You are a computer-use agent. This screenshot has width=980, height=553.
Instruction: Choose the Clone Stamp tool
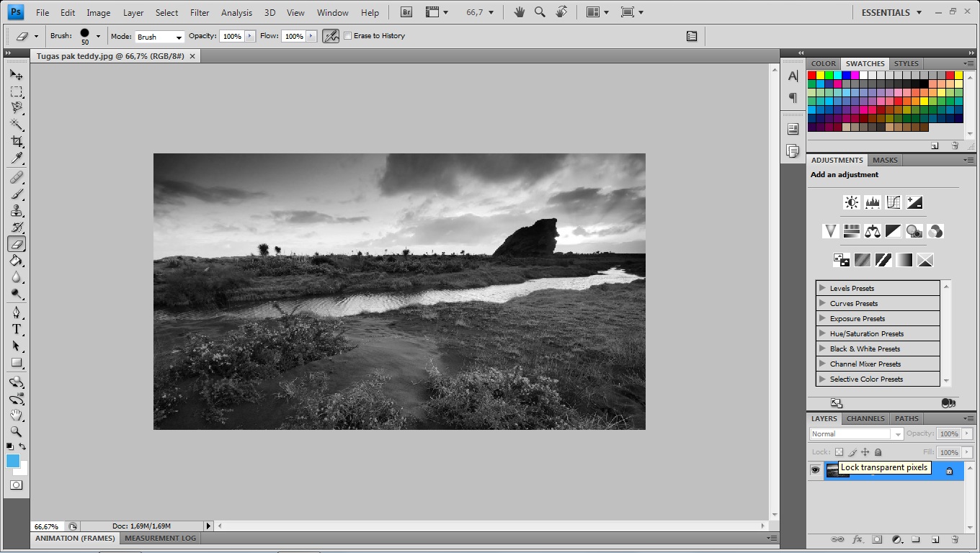click(17, 211)
